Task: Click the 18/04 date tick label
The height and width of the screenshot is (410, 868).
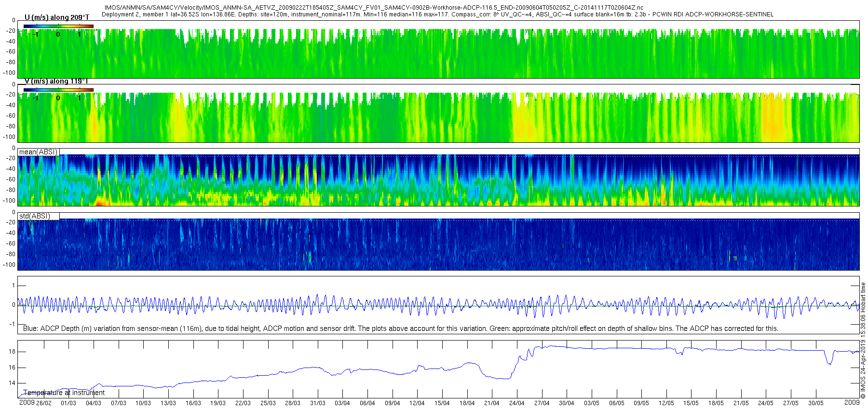Action: (x=467, y=403)
